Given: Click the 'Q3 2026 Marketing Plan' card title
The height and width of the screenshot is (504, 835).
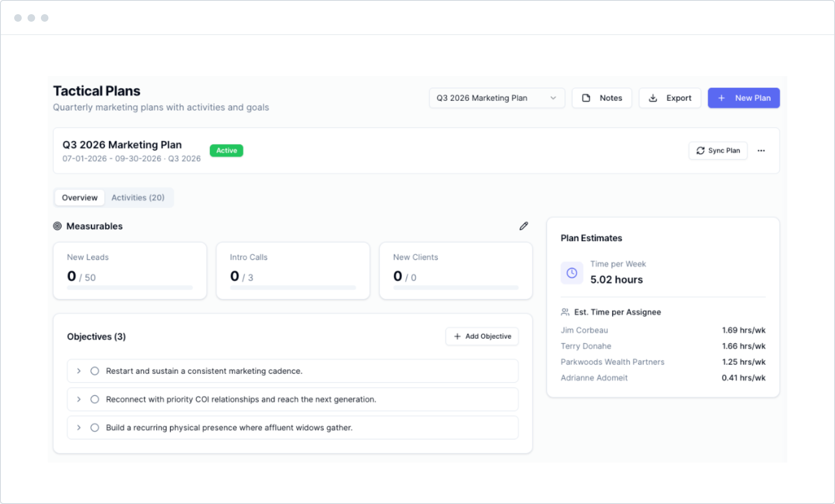Looking at the screenshot, I should (x=122, y=145).
